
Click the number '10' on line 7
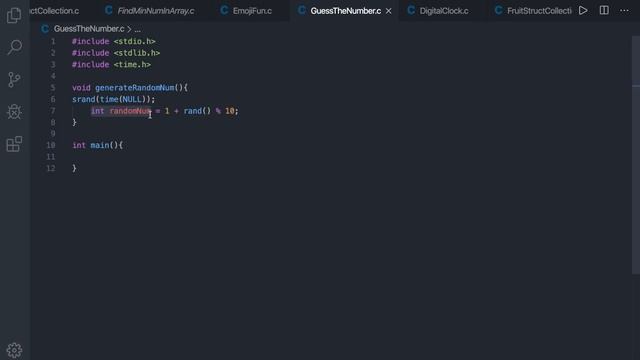pos(229,111)
